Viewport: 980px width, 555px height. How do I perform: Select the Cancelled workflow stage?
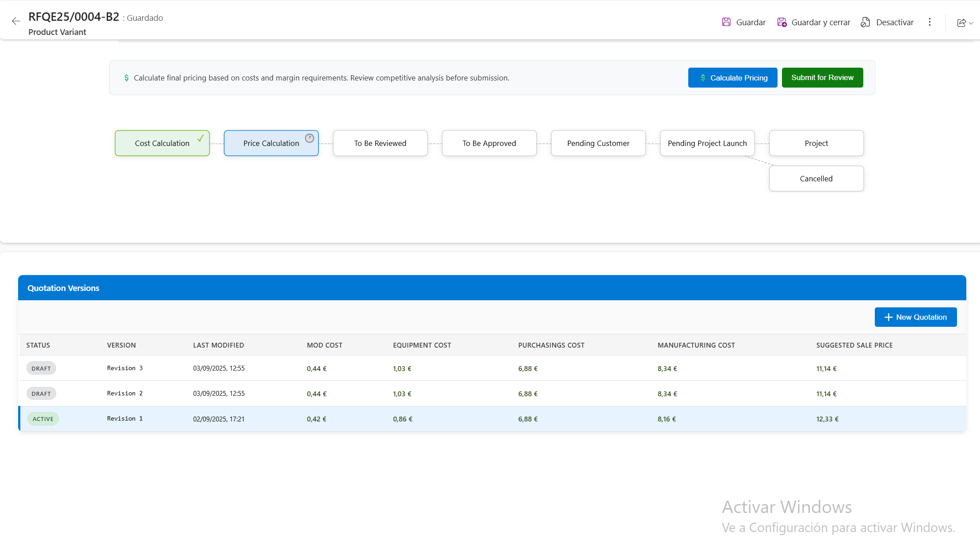coord(816,178)
